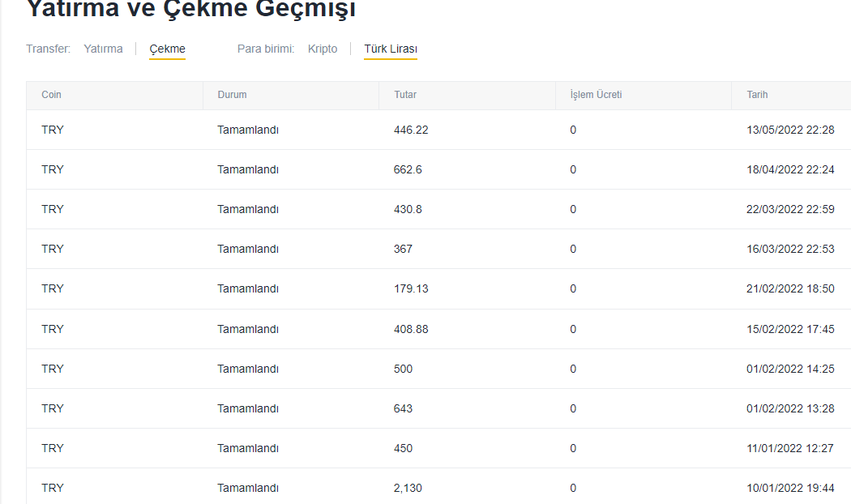Click Tamamlandı status in the 643 row
This screenshot has width=851, height=504.
[x=248, y=408]
